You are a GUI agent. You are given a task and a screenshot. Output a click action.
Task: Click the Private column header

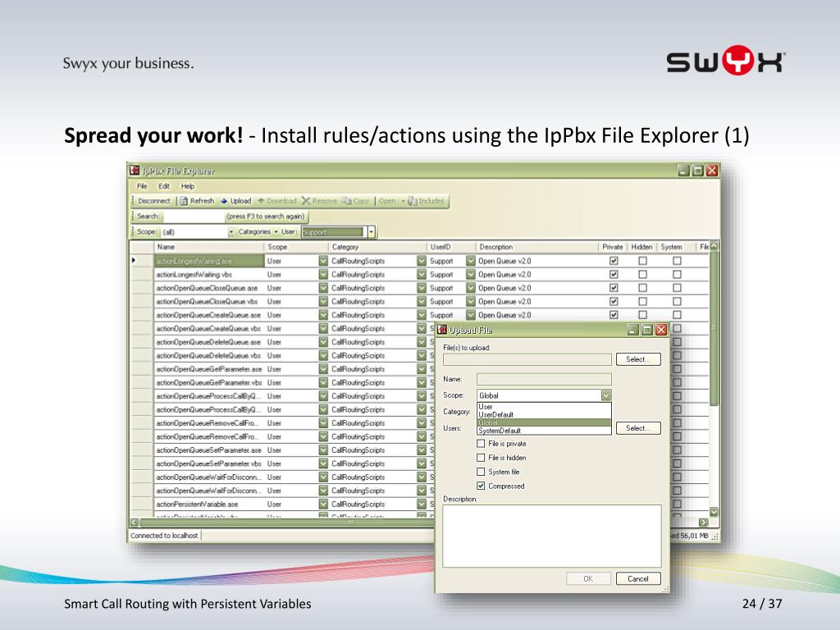click(612, 247)
